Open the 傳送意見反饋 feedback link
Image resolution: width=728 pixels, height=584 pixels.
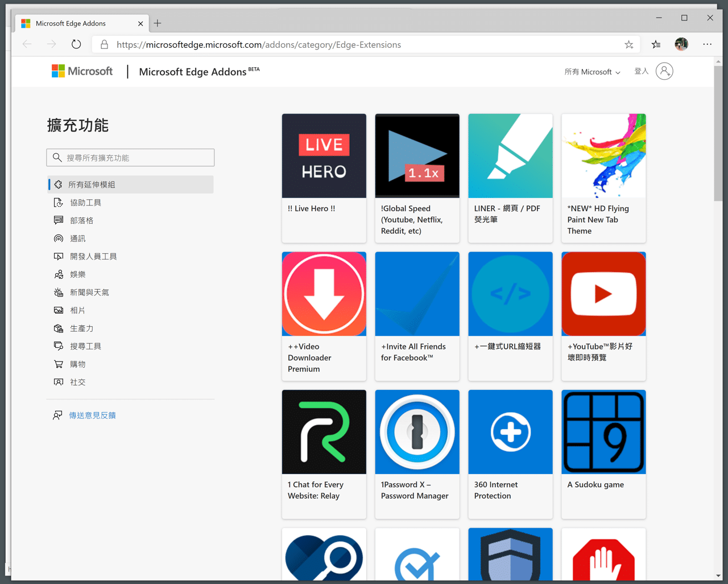tap(92, 416)
